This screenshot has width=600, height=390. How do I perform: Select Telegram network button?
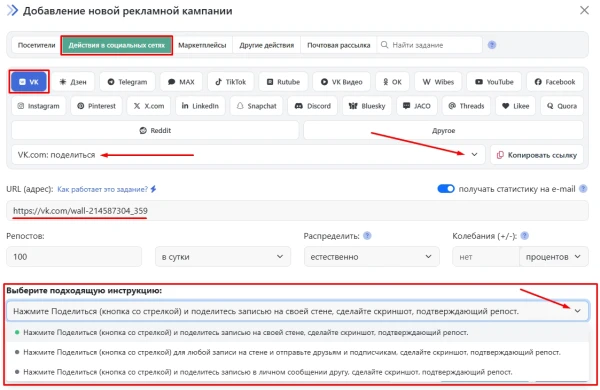[127, 82]
